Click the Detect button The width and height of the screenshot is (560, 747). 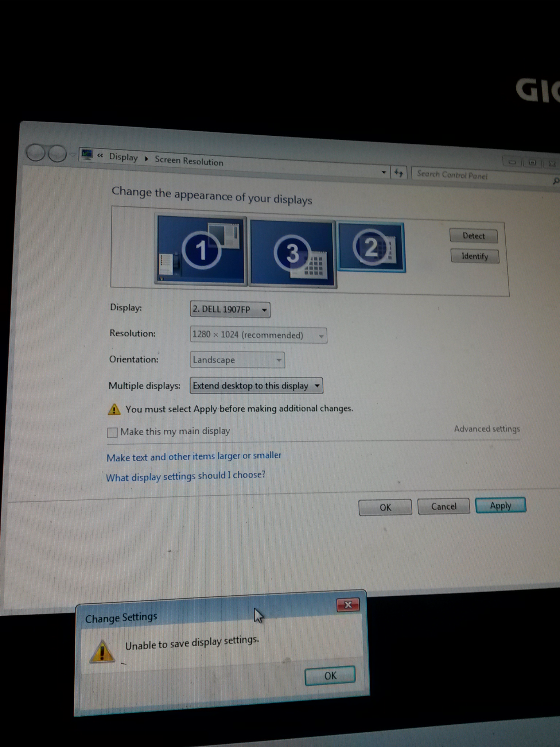(474, 236)
